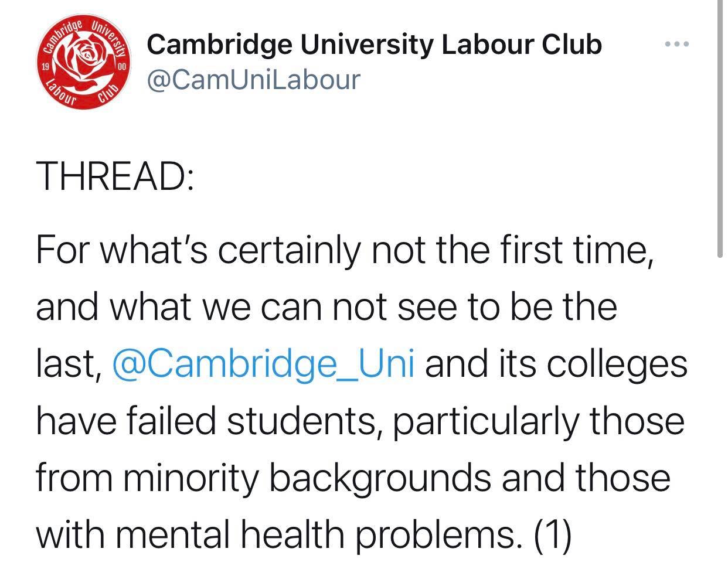Open the @Cambridge_Uni mention link
This screenshot has height=569, width=728.
pyautogui.click(x=263, y=364)
